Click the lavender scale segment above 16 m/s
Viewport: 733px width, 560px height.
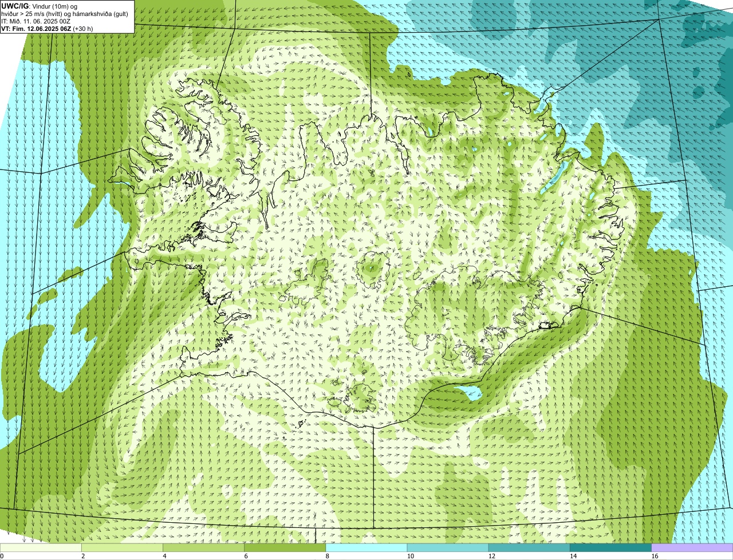692,548
